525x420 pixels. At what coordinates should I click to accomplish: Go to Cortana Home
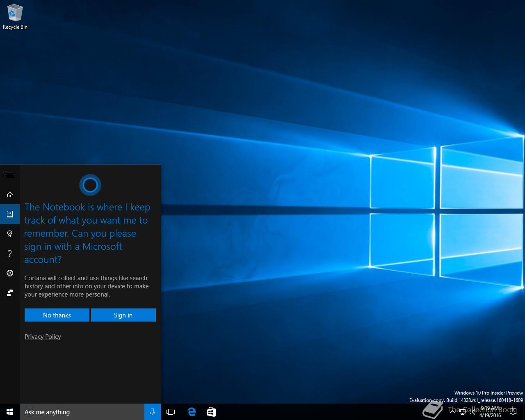[x=10, y=194]
